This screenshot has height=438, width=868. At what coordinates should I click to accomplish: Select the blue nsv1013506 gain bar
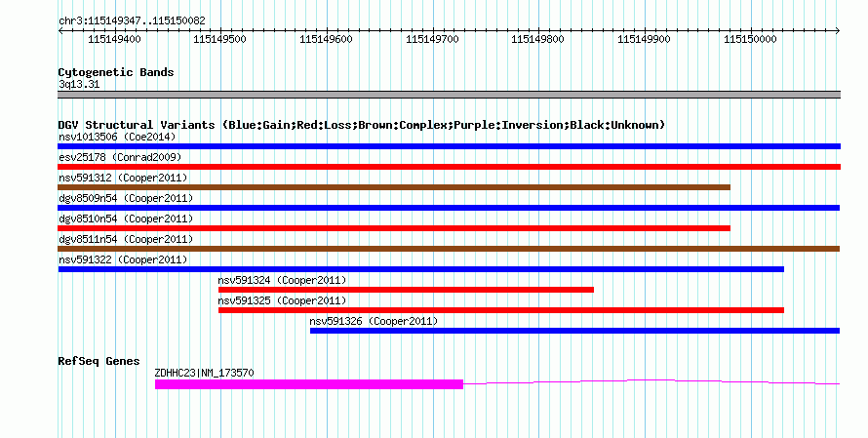click(x=449, y=146)
